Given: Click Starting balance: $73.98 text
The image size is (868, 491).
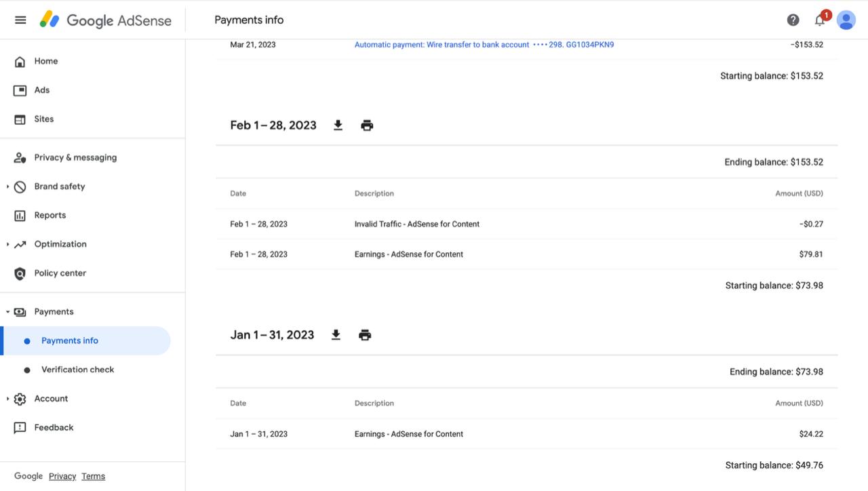Looking at the screenshot, I should (x=774, y=286).
